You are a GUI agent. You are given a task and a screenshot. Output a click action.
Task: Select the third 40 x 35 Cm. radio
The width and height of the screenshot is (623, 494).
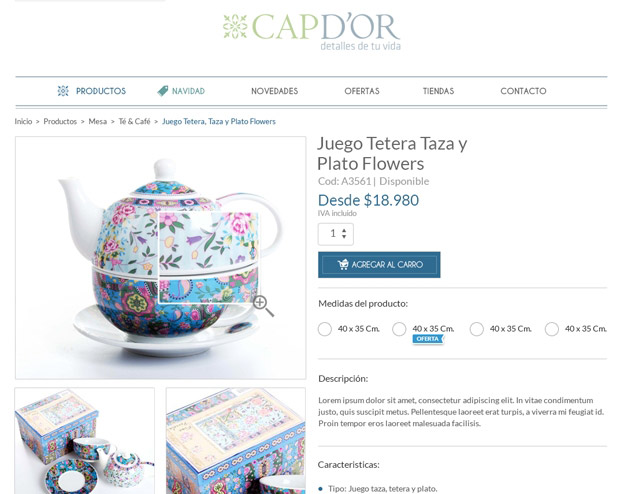[476, 329]
